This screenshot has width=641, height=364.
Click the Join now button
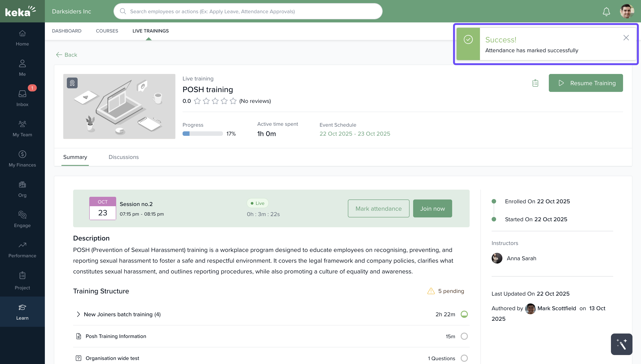coord(432,208)
